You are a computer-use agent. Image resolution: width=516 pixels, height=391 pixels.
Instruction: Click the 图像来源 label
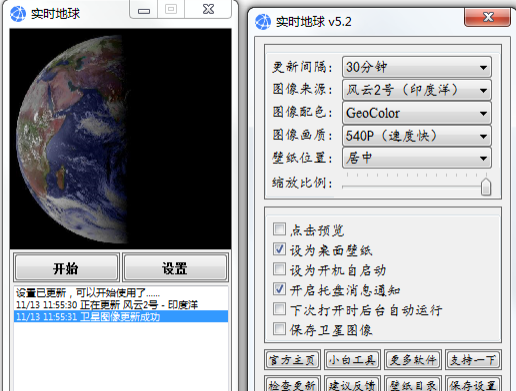click(302, 89)
